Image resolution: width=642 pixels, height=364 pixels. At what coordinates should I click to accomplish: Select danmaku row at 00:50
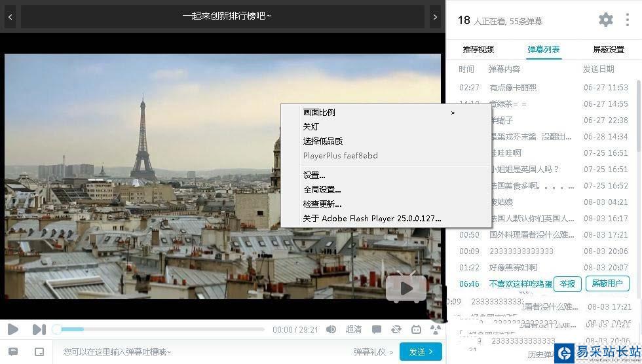[x=543, y=235]
